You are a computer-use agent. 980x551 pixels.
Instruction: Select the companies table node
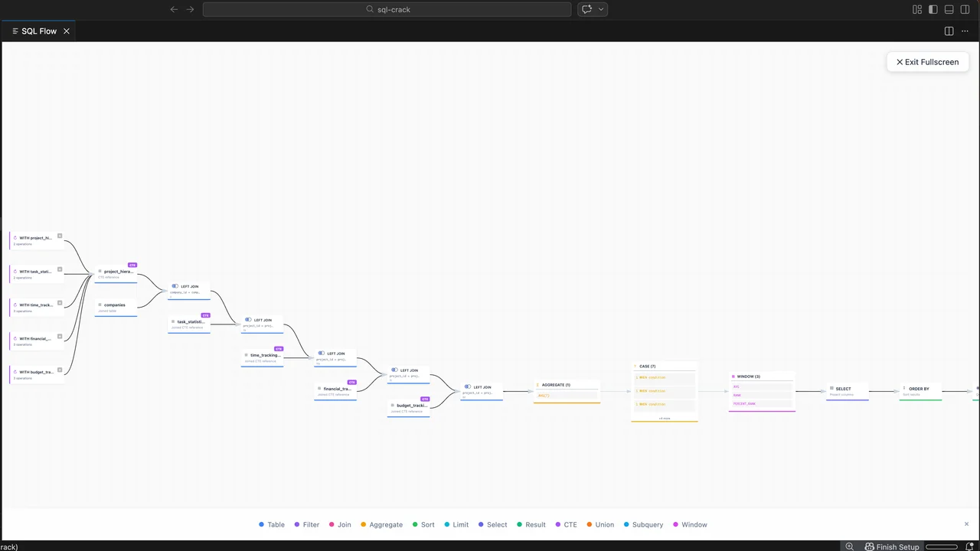click(116, 308)
